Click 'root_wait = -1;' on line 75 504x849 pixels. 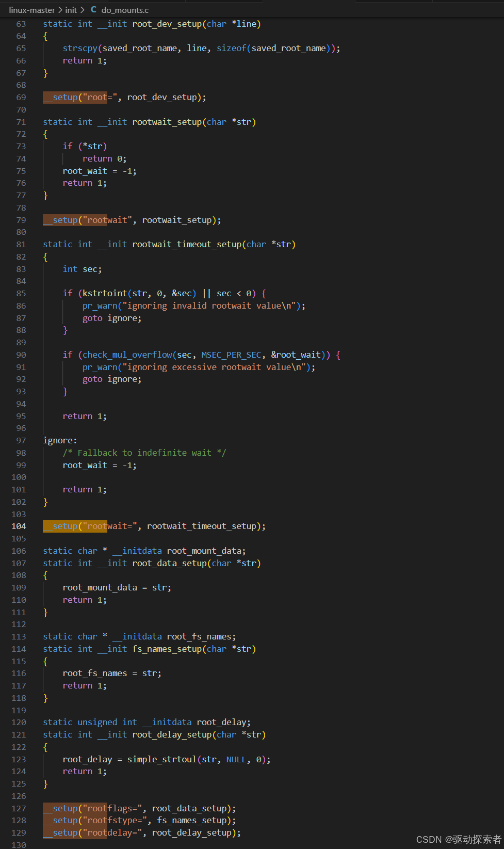100,171
